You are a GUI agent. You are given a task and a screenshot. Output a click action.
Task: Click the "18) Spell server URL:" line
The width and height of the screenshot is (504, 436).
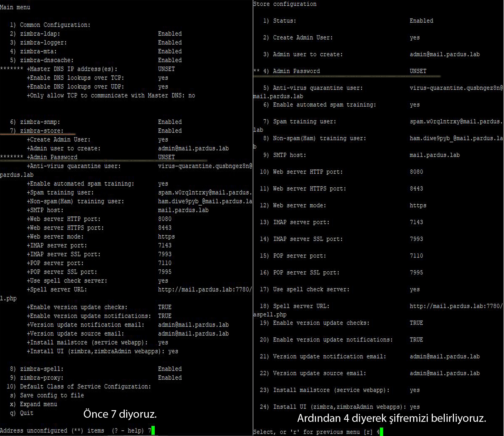click(295, 306)
